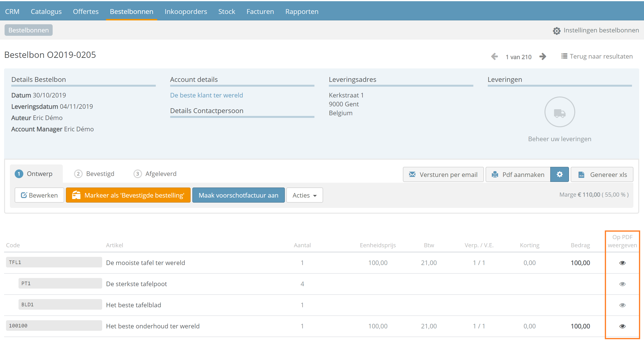Screen dimensions: 644x344
Task: Click article De sterkste tafelpoot
Action: pos(137,284)
